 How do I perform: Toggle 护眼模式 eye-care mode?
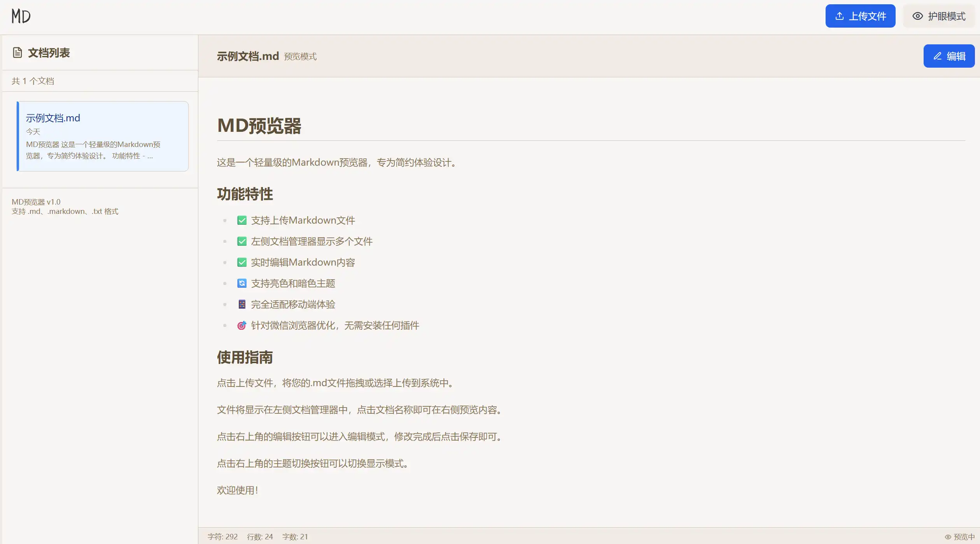[x=939, y=16]
